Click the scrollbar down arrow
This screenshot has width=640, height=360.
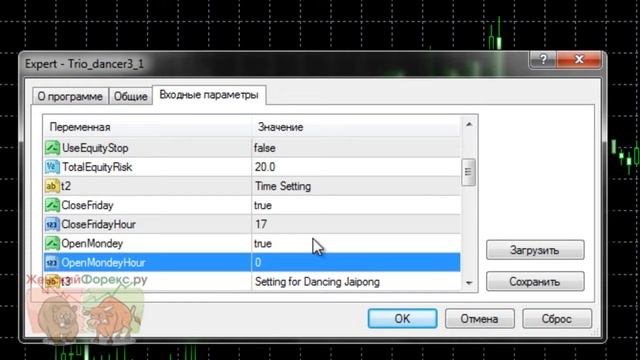(469, 283)
